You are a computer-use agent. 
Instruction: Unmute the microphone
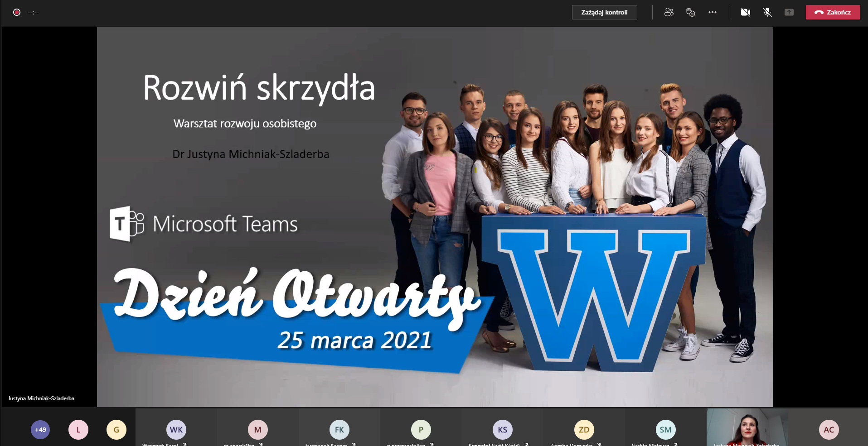tap(767, 12)
